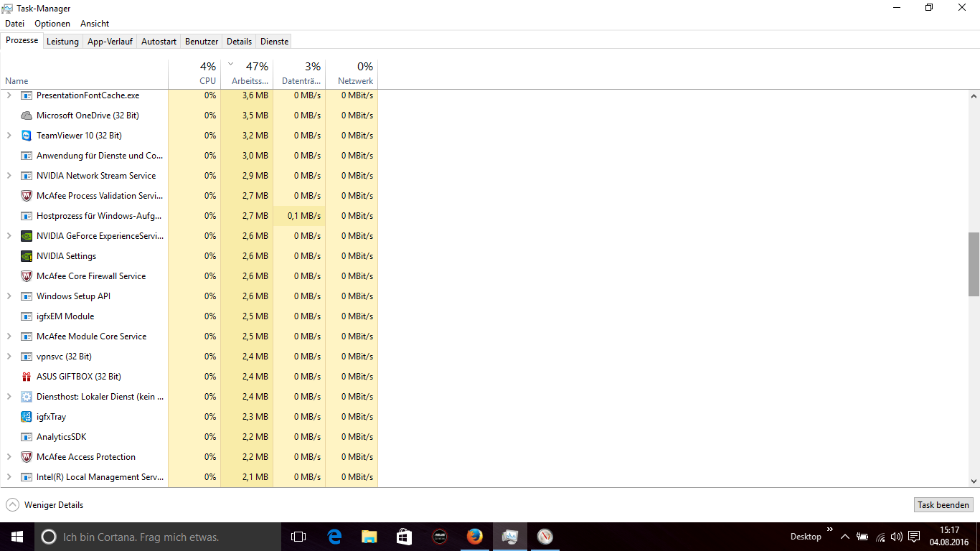Image resolution: width=980 pixels, height=551 pixels.
Task: Click the McAfee Core Firewall Service icon
Action: pyautogui.click(x=27, y=276)
